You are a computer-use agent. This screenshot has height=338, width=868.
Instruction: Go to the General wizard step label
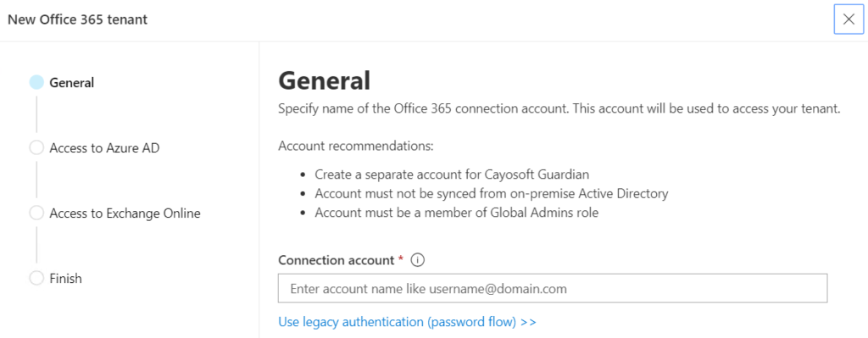point(72,82)
